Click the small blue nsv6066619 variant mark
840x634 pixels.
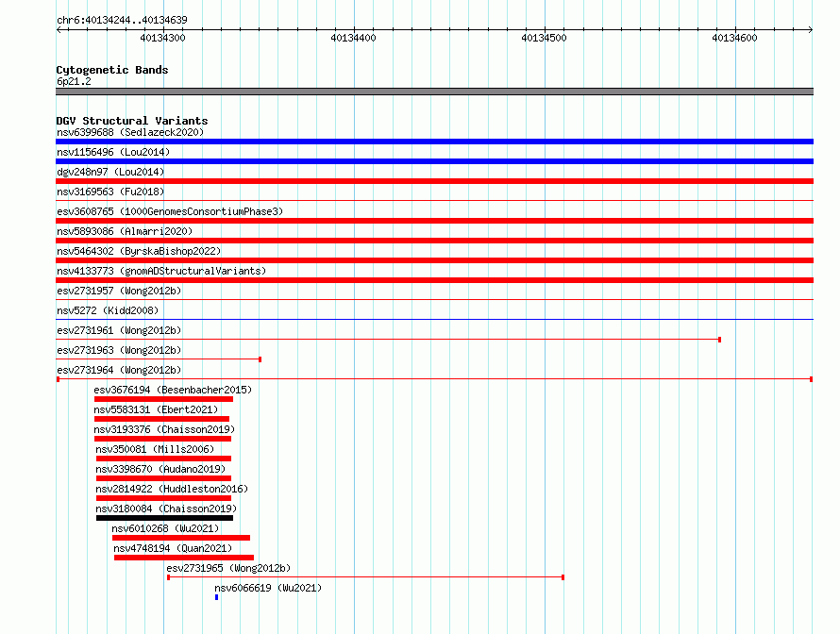[x=216, y=597]
